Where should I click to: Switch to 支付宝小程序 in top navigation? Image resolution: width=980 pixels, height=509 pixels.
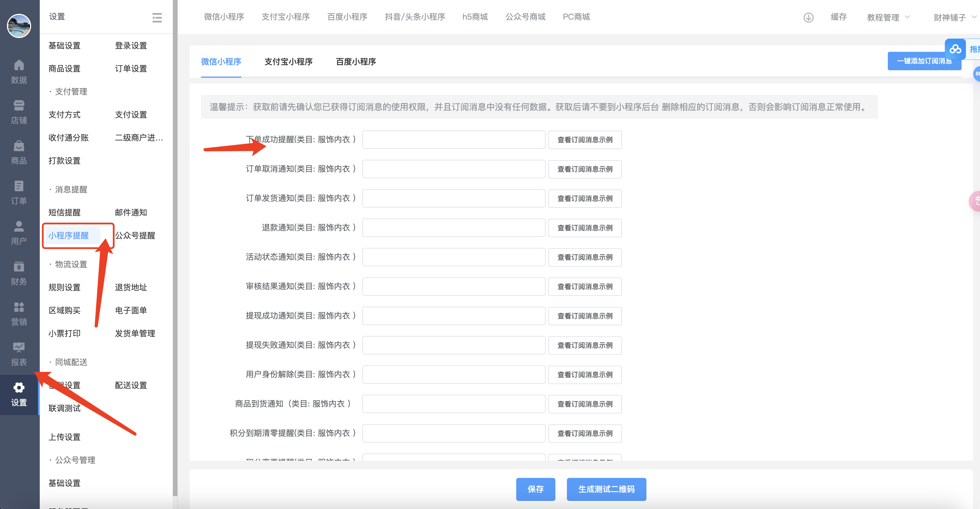point(286,17)
